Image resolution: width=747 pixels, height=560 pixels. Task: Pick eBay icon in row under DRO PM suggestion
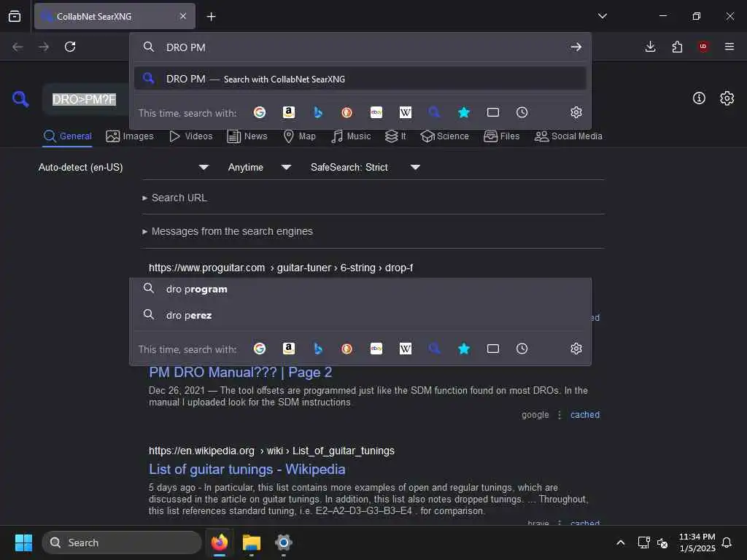tap(376, 112)
